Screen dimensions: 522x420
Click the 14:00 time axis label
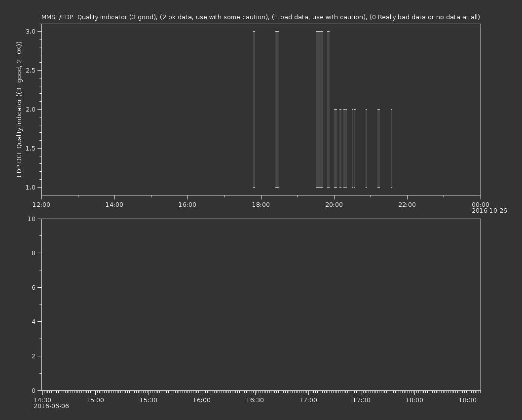point(114,204)
